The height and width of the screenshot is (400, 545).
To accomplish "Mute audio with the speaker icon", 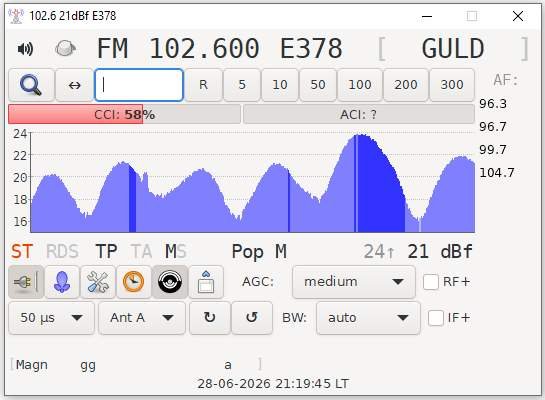I will tap(25, 49).
